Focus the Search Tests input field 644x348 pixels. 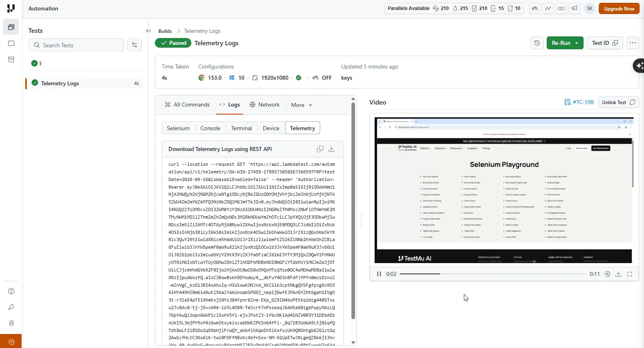tap(76, 45)
